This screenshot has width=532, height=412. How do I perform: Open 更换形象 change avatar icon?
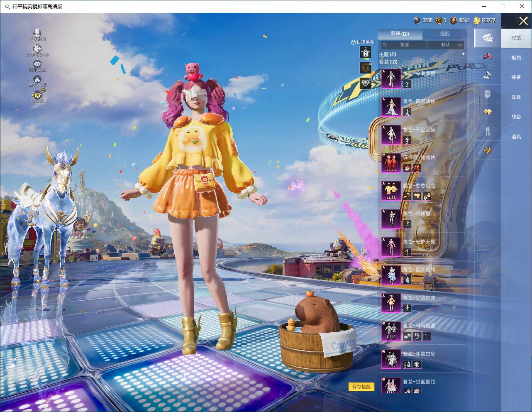(37, 33)
